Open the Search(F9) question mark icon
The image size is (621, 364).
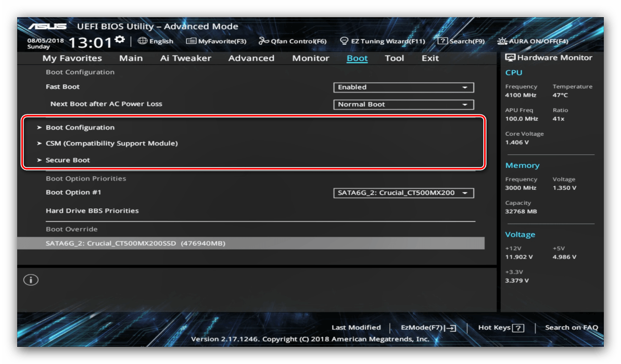coord(442,41)
